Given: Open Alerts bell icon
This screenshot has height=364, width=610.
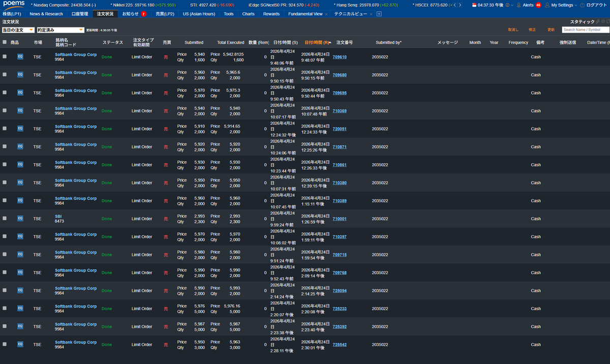Looking at the screenshot, I should click(x=518, y=5).
